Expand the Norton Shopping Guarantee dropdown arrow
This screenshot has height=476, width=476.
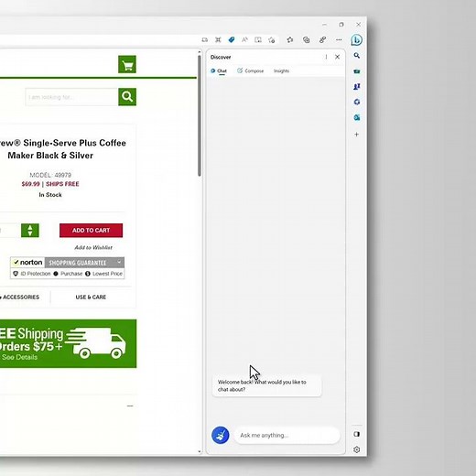click(119, 262)
